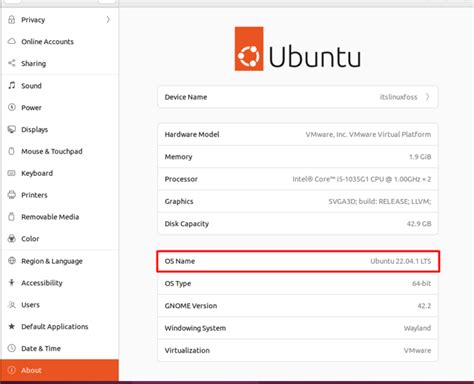The width and height of the screenshot is (474, 384).
Task: Select Mouse & Touchpad settings
Action: pos(59,151)
